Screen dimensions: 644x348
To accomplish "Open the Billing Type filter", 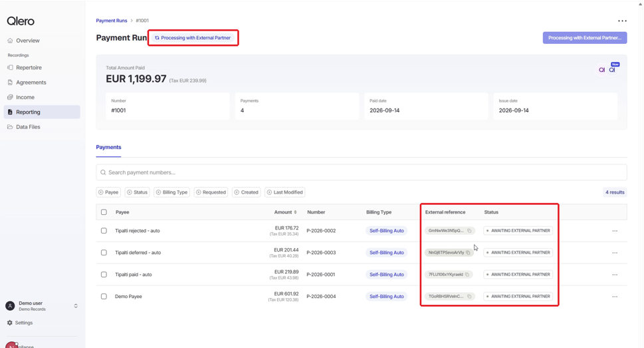I will pos(171,192).
